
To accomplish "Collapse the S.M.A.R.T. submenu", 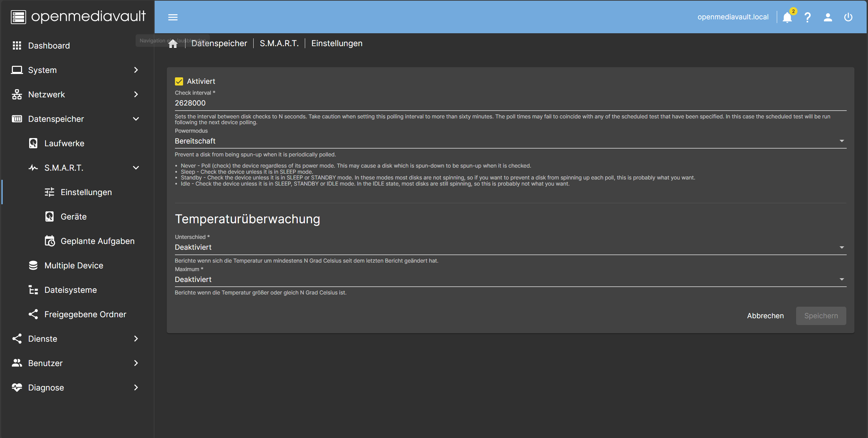I will point(136,168).
